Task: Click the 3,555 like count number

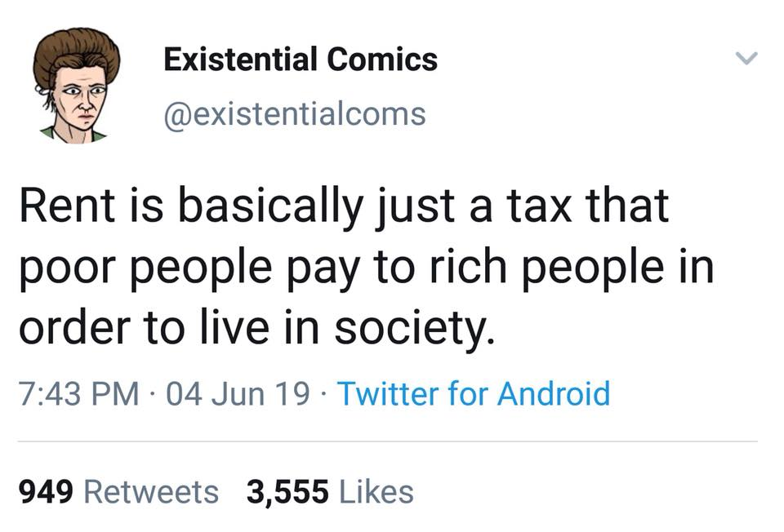Action: coord(287,492)
